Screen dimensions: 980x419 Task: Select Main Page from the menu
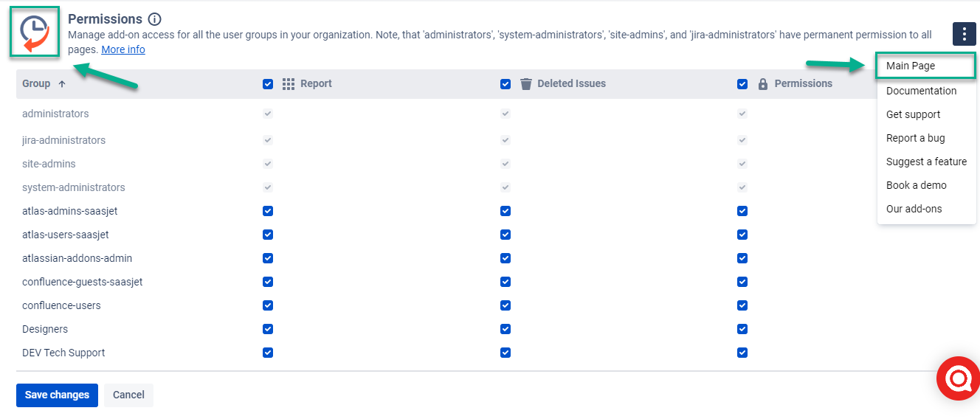911,66
